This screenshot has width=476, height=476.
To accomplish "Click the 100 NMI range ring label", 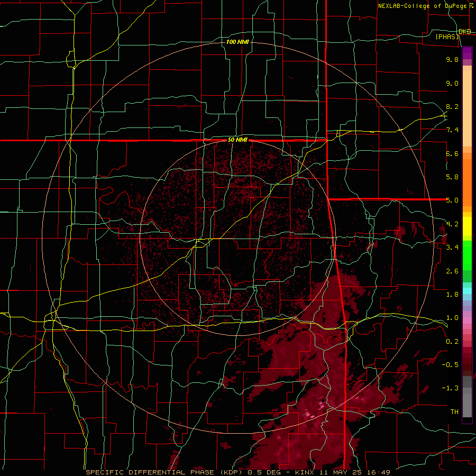I will [x=237, y=42].
